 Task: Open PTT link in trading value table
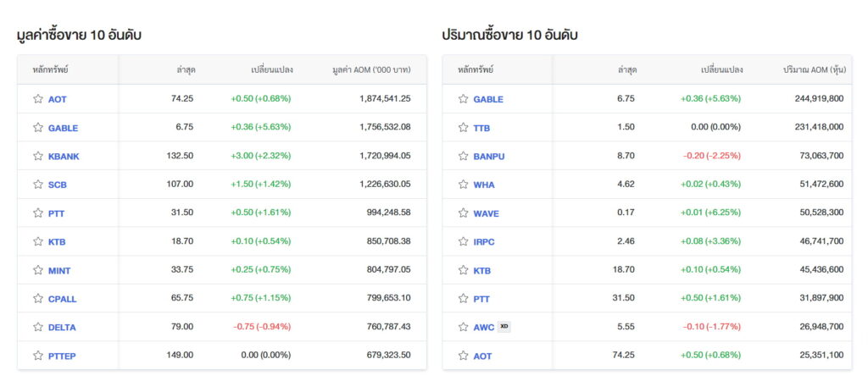click(x=57, y=213)
